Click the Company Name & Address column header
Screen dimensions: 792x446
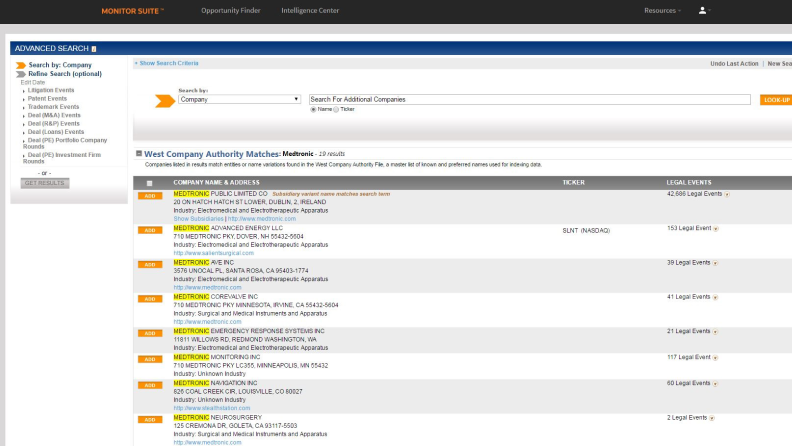(x=216, y=183)
